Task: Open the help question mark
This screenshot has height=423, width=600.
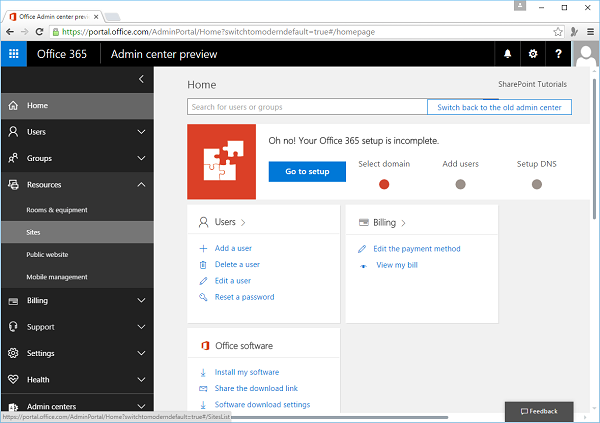Action: [558, 54]
